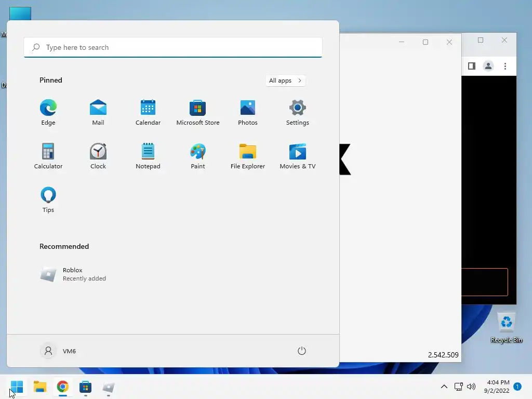The width and height of the screenshot is (532, 399).
Task: Open the VM6 user account menu
Action: pyautogui.click(x=58, y=351)
